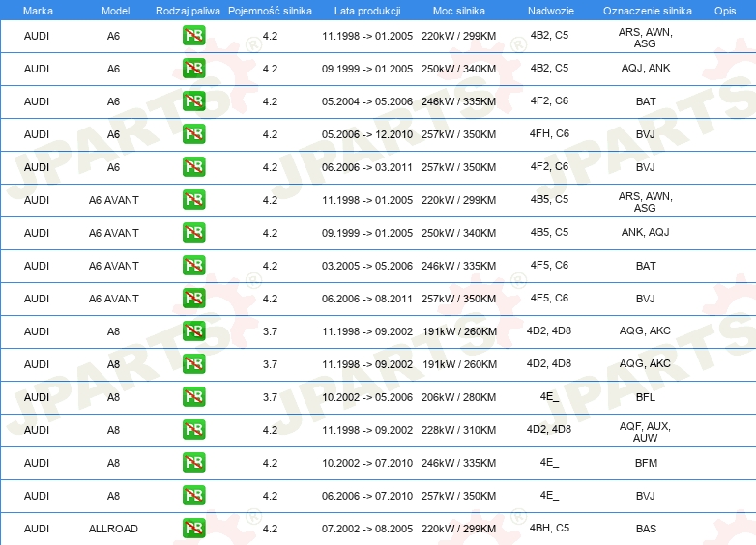Click the fuel icon in the A6 AVANT ANK, AQJ row
This screenshot has height=545, width=756.
pos(193,232)
